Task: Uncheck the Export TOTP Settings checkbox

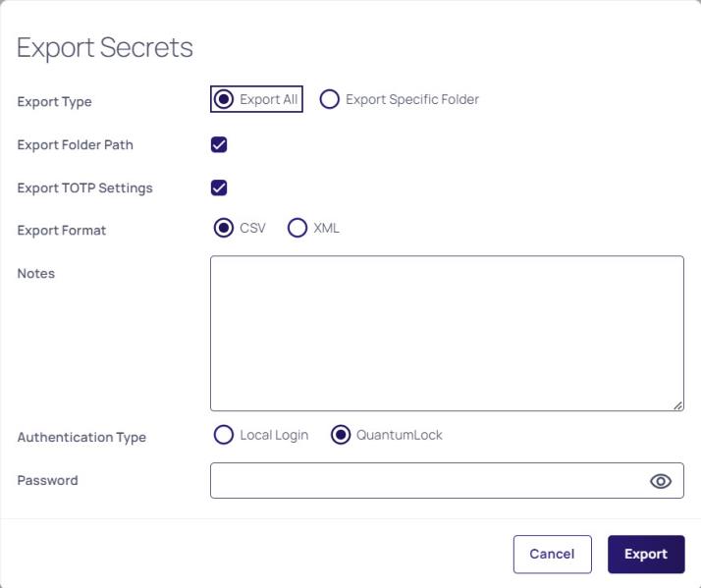Action: tap(219, 187)
